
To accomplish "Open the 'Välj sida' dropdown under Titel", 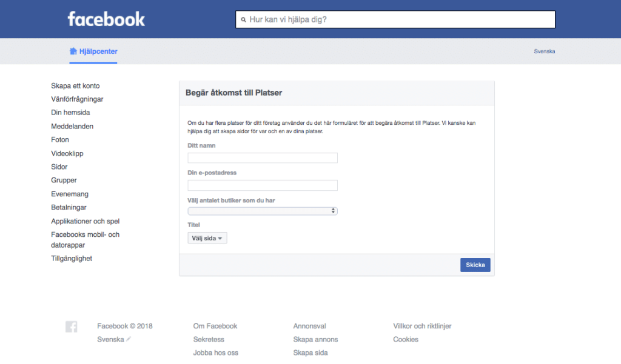I will [207, 237].
